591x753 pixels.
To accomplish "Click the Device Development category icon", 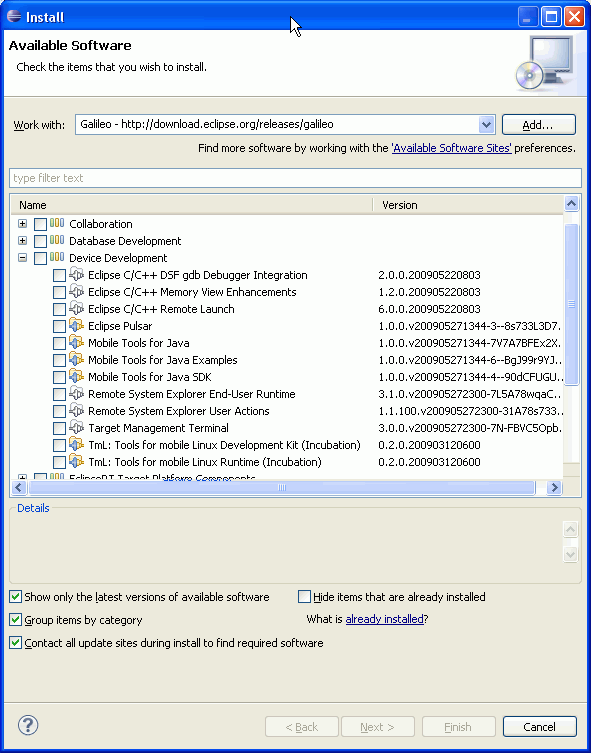I will click(57, 258).
